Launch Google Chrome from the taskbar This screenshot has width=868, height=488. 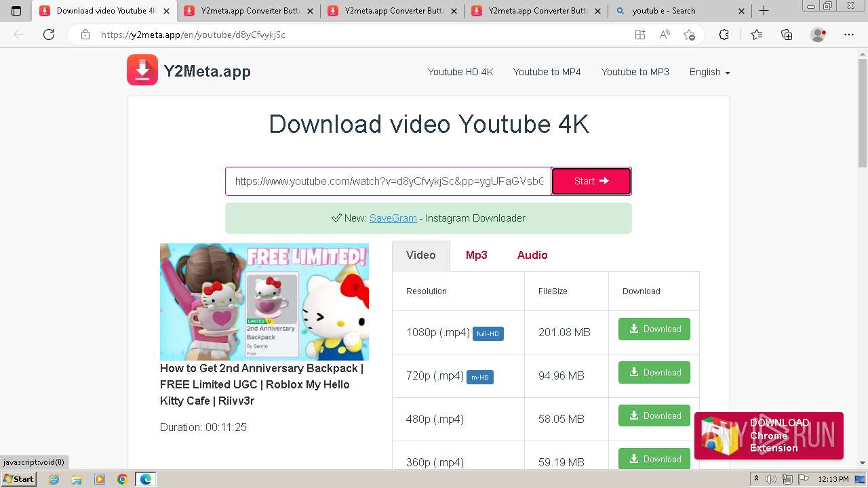tap(123, 479)
